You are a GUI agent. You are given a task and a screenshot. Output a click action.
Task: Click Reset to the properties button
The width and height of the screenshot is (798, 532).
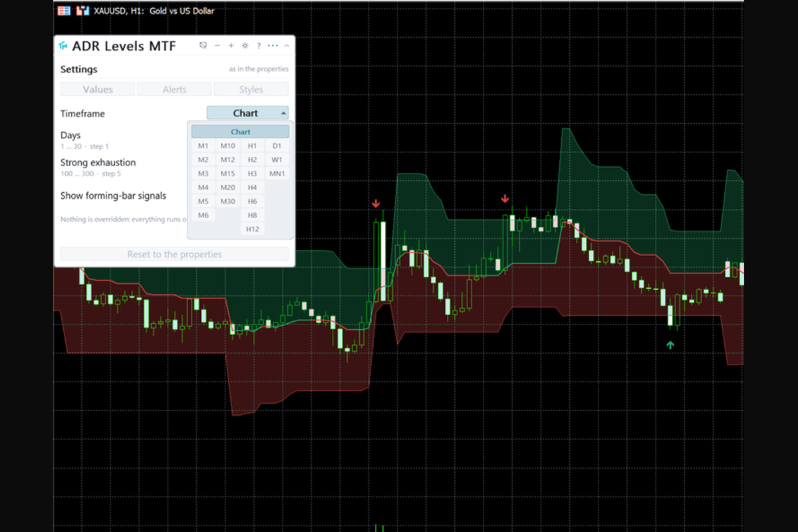175,254
